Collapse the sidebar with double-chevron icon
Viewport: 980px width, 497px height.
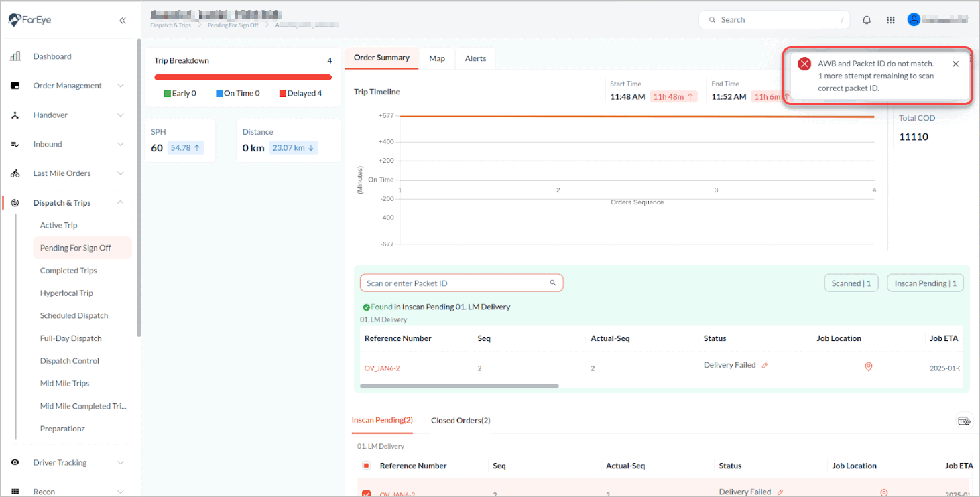[x=123, y=21]
